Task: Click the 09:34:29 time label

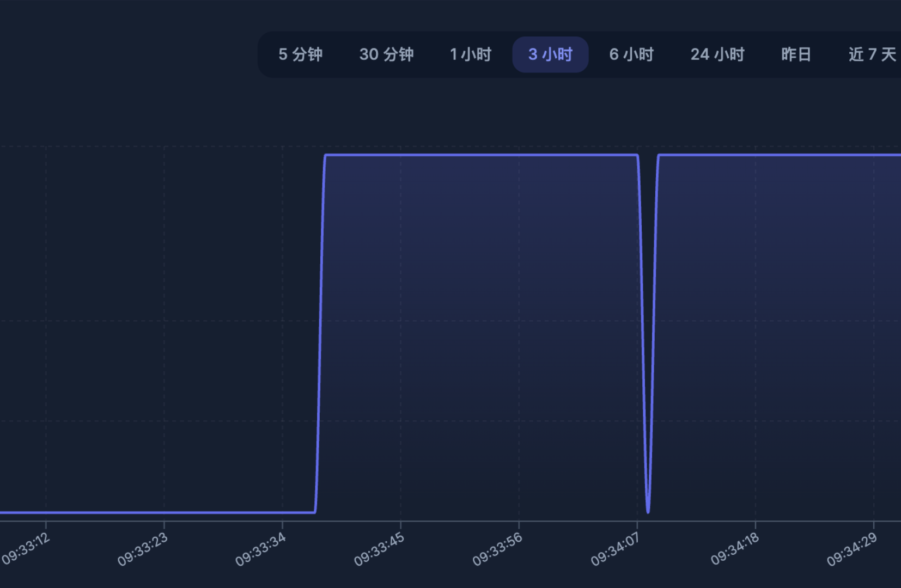Action: coord(852,549)
